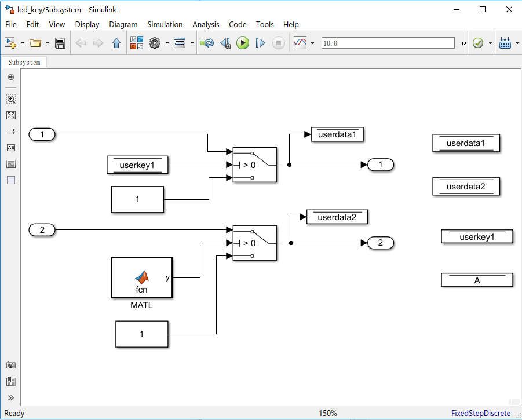Toggle sample time display arrows icon

(11, 132)
